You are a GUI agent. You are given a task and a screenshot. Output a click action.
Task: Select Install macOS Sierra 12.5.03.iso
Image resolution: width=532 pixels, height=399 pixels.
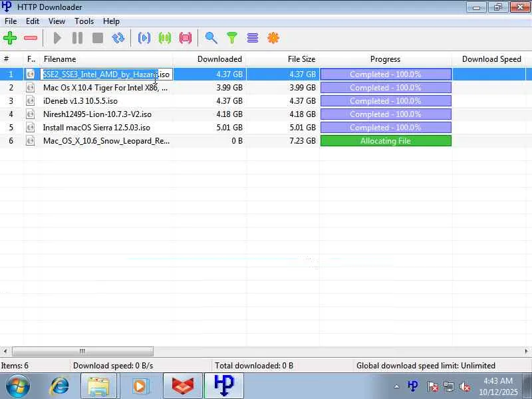coord(96,128)
